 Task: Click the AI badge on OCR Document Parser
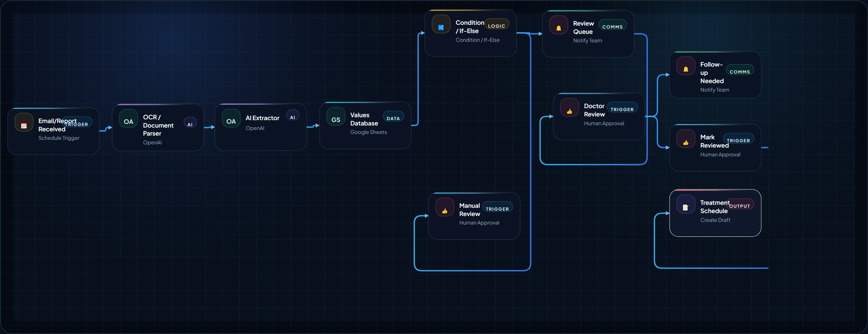(190, 123)
